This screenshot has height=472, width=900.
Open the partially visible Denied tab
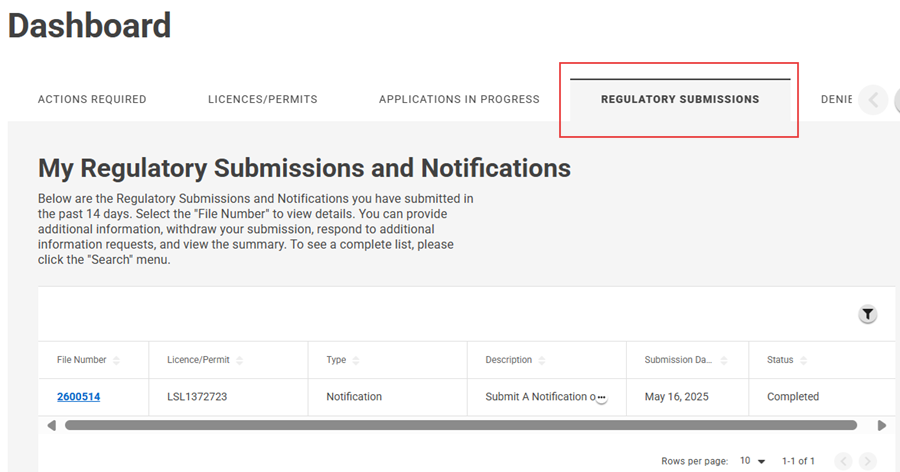[x=836, y=99]
